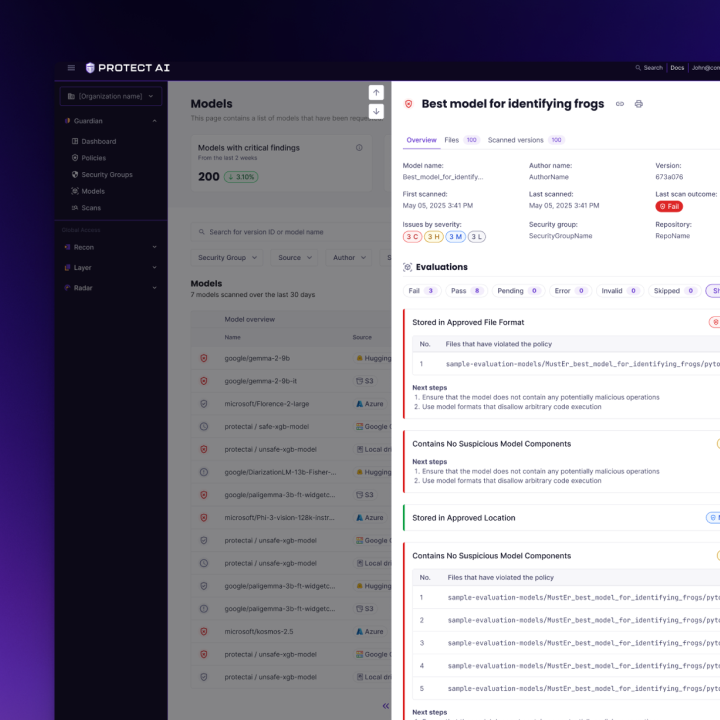Viewport: 720px width, 720px height.
Task: Click the Protect AI shield logo
Action: (x=90, y=68)
